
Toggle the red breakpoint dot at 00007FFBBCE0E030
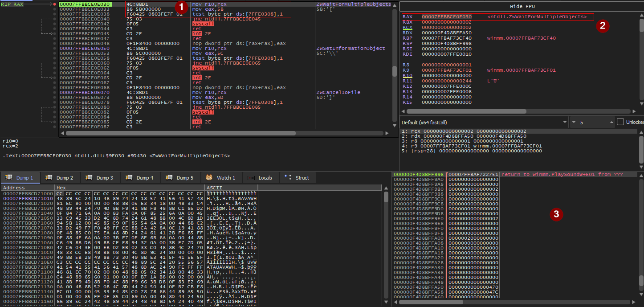(55, 4)
